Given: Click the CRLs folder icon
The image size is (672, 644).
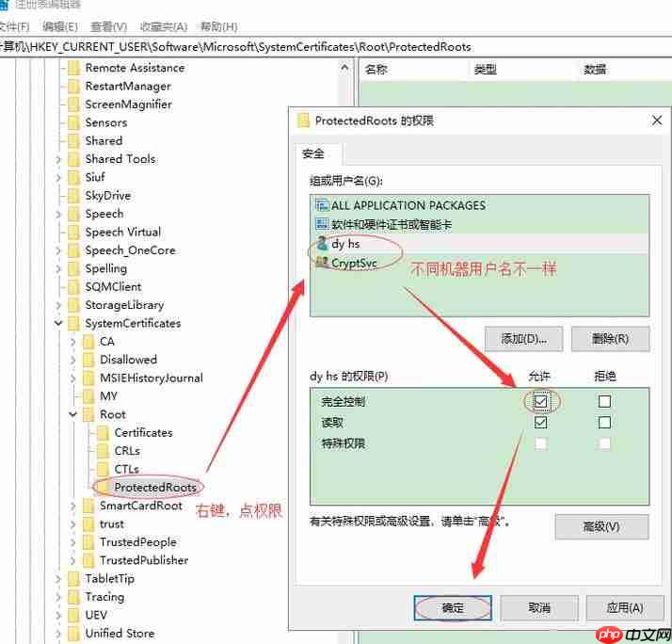Looking at the screenshot, I should (103, 451).
